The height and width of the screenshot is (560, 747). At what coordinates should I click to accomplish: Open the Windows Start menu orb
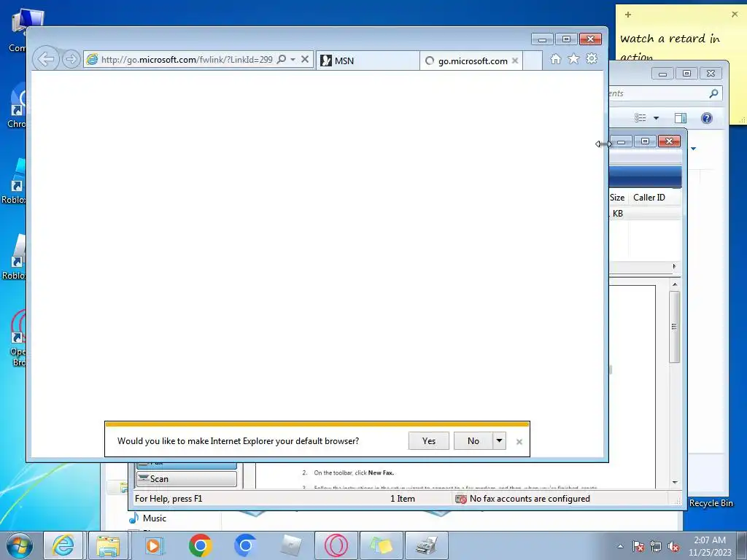(x=20, y=545)
